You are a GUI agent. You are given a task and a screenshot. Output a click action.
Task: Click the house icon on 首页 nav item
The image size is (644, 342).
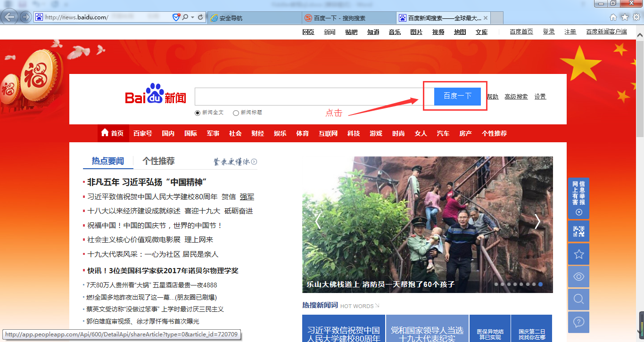pyautogui.click(x=105, y=133)
